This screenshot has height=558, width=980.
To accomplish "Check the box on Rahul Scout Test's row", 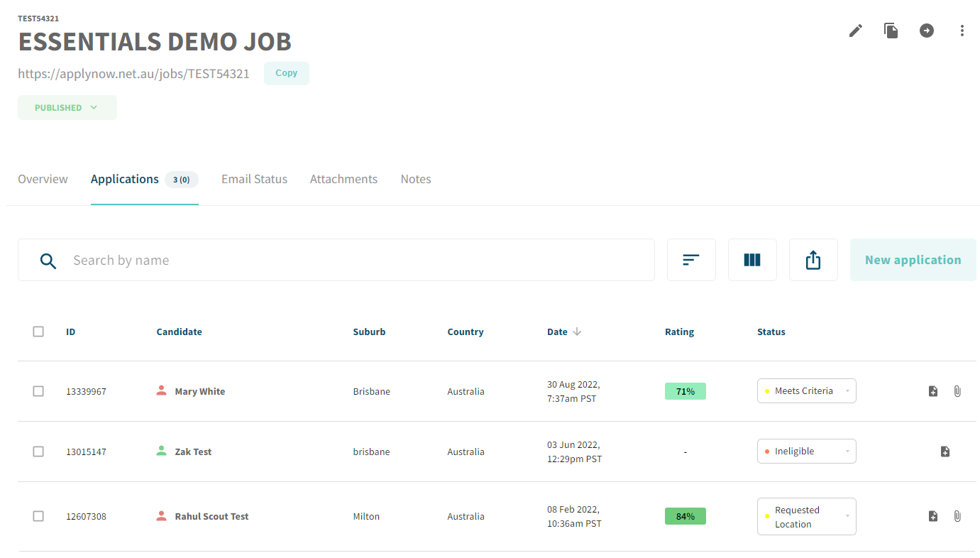I will [38, 517].
